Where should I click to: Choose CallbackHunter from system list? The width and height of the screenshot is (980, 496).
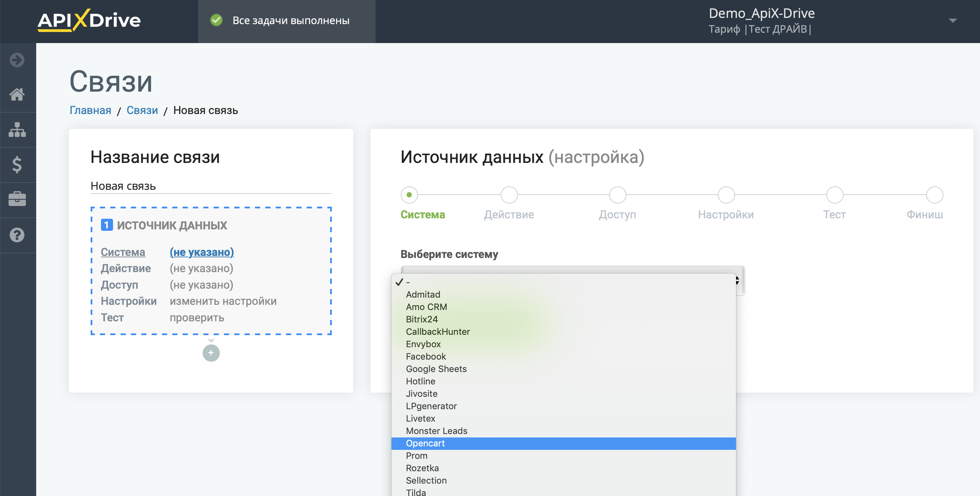click(x=563, y=332)
